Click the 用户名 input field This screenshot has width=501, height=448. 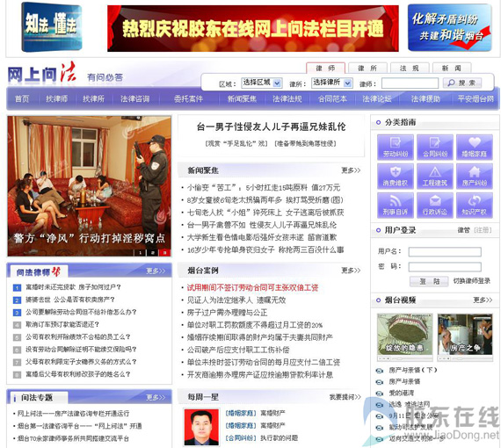pos(445,251)
